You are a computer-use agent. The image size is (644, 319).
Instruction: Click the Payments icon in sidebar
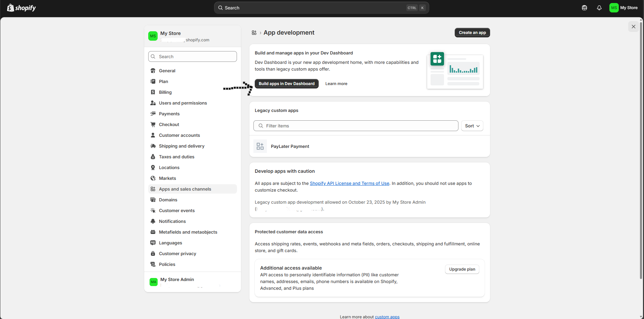(153, 114)
